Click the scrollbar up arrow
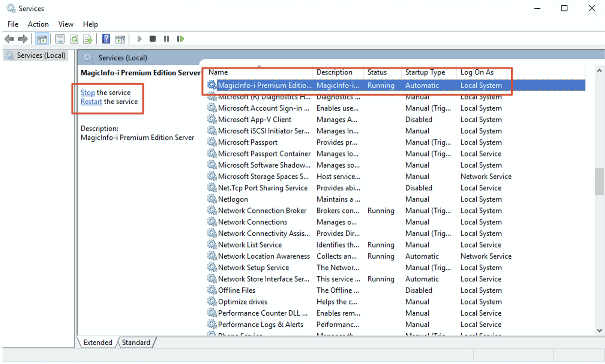The height and width of the screenshot is (364, 605). [x=599, y=71]
